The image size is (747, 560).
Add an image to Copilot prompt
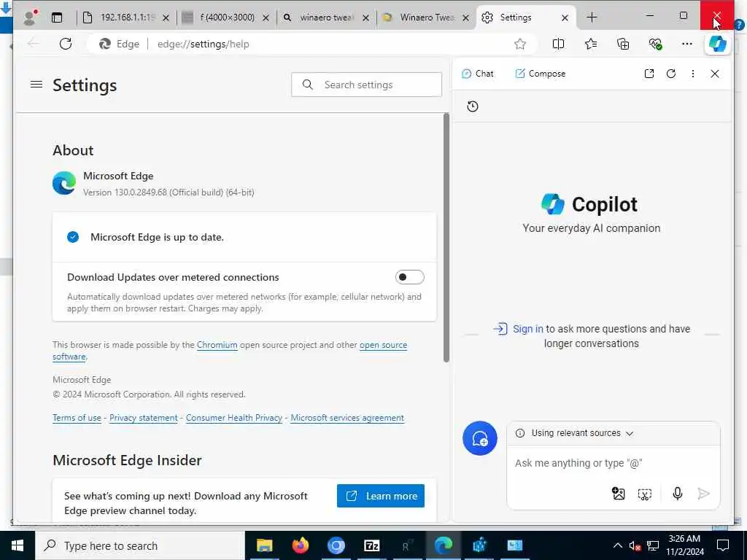[619, 494]
